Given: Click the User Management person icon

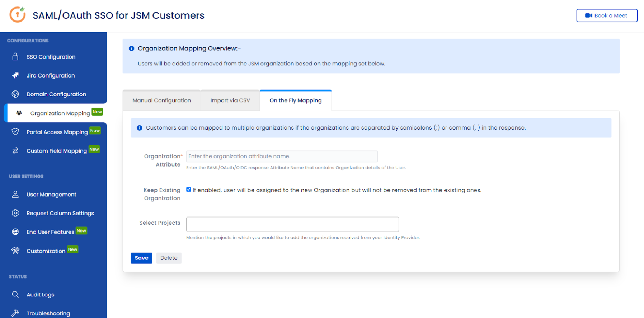Looking at the screenshot, I should (x=15, y=195).
